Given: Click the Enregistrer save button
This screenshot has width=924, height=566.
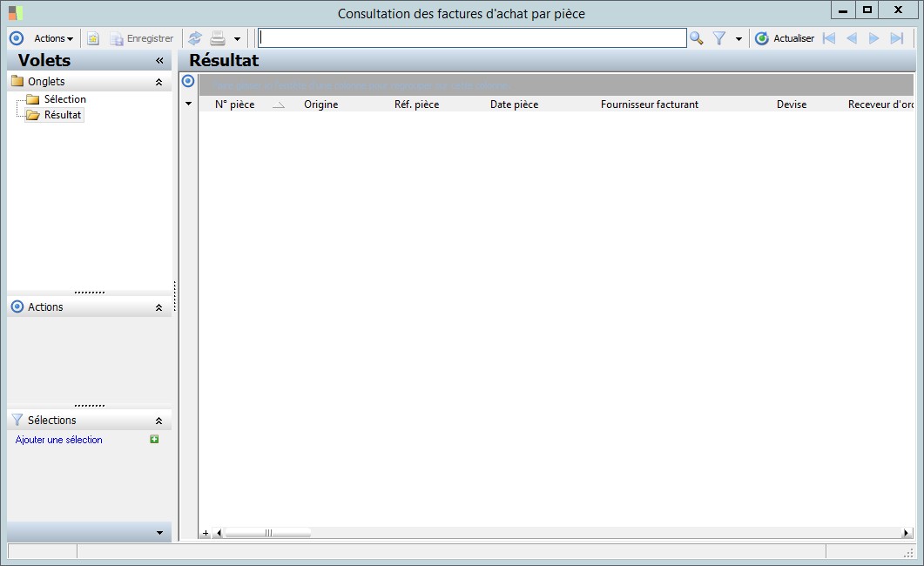Looking at the screenshot, I should tap(142, 38).
